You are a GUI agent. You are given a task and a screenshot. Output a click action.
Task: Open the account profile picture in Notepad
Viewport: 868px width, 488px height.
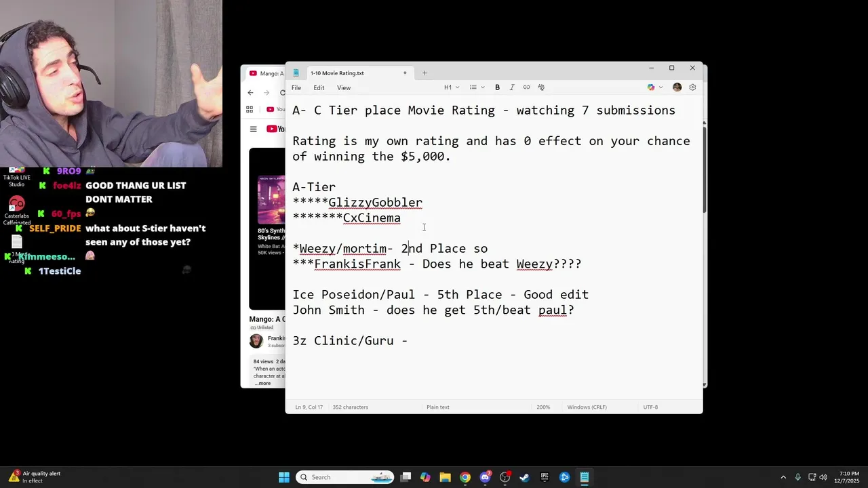pos(677,87)
